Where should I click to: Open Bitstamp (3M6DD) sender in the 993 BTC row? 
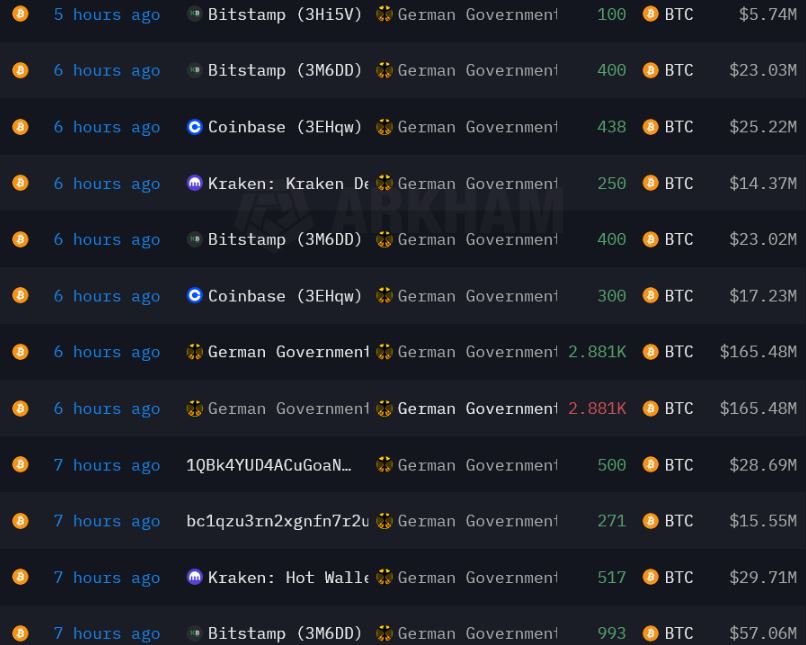coord(285,634)
